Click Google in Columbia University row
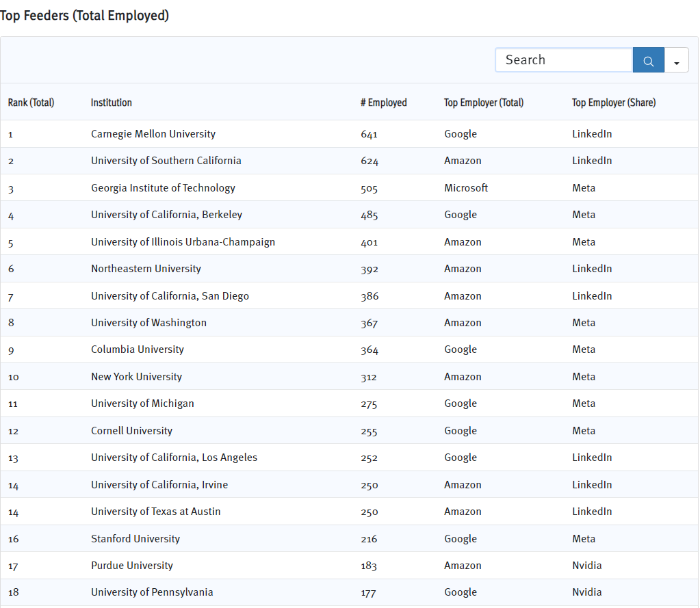Screen dimensions: 700x608 coord(461,349)
